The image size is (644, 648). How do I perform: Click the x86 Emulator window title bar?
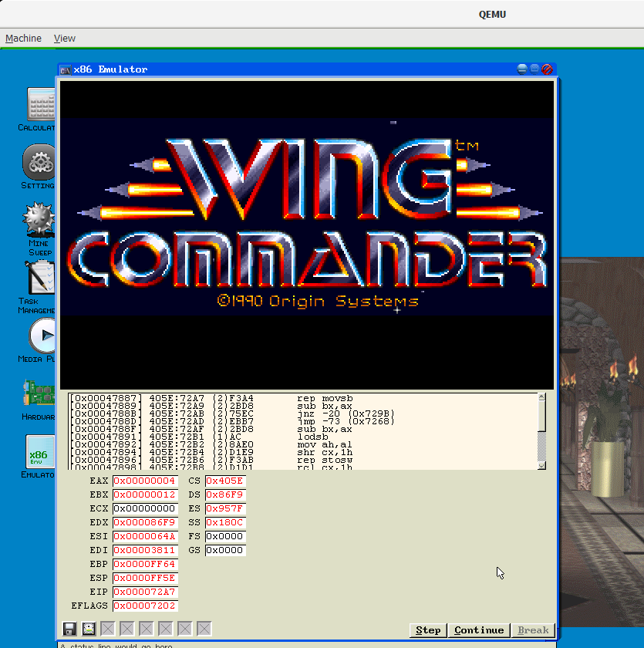pos(307,69)
